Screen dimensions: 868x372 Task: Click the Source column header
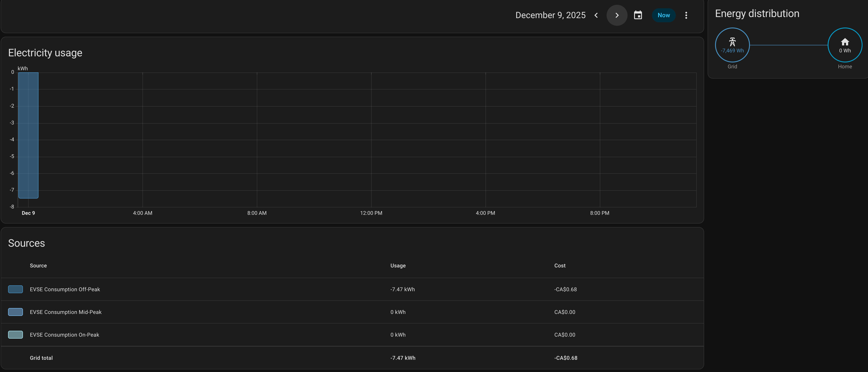[38, 265]
